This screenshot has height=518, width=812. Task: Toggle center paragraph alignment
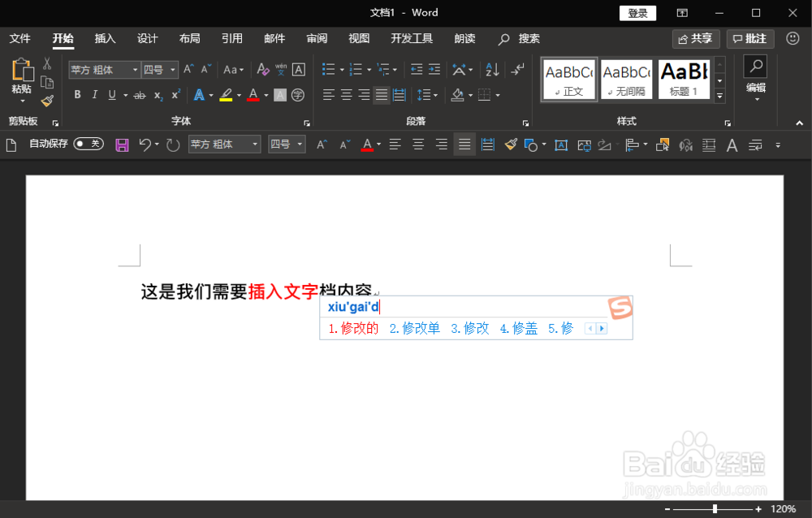tap(346, 95)
